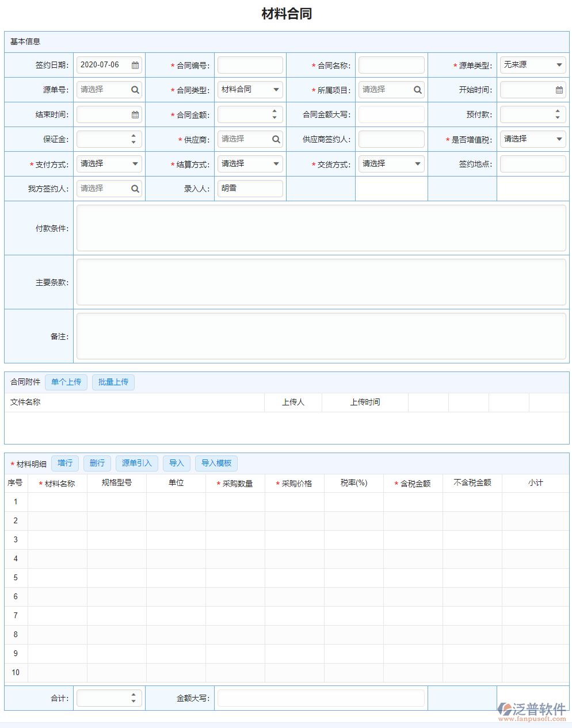This screenshot has width=572, height=728.
Task: Open the 合同类型 dropdown
Action: pos(250,90)
